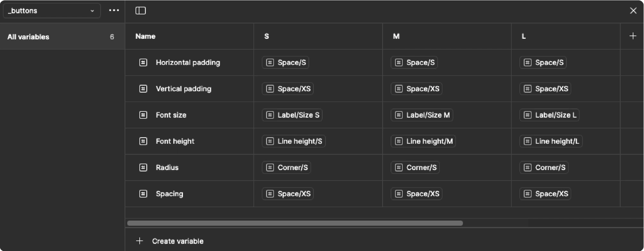The width and height of the screenshot is (644, 251).
Task: Click the horizontal scrollbar at the bottom
Action: (x=295, y=223)
